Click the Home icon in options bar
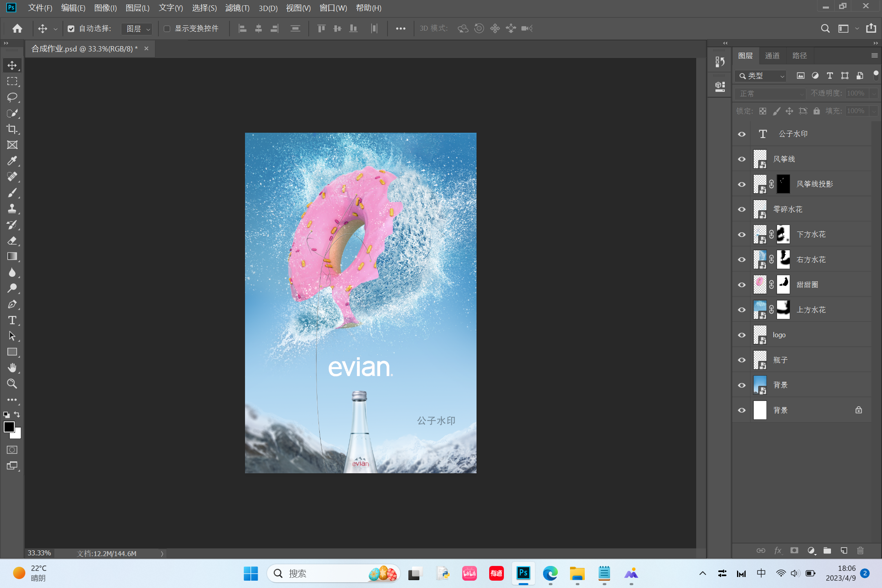Viewport: 882px width, 588px height. tap(17, 29)
